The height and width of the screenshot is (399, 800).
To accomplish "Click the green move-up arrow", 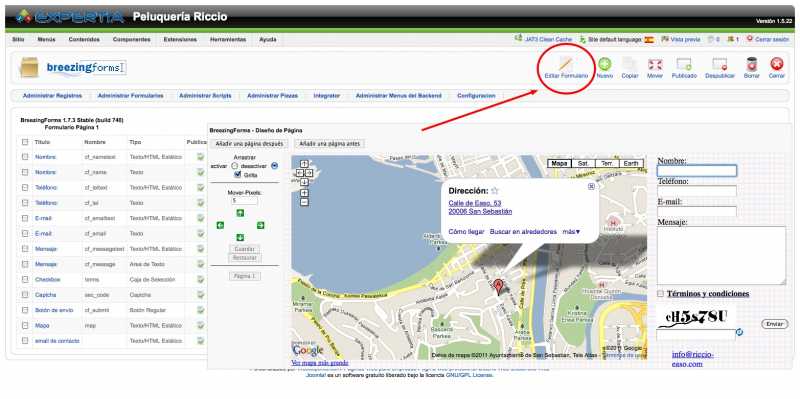I will (x=240, y=213).
